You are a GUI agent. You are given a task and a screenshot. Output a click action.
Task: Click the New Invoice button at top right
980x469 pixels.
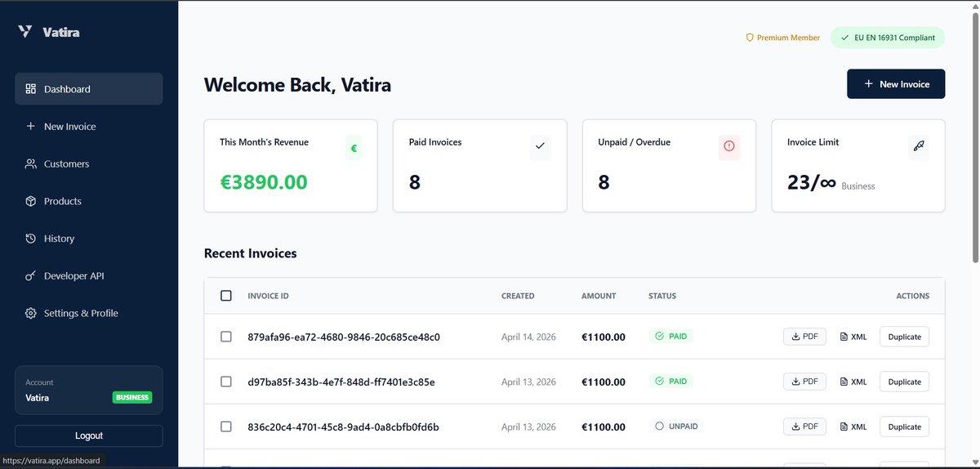[896, 84]
